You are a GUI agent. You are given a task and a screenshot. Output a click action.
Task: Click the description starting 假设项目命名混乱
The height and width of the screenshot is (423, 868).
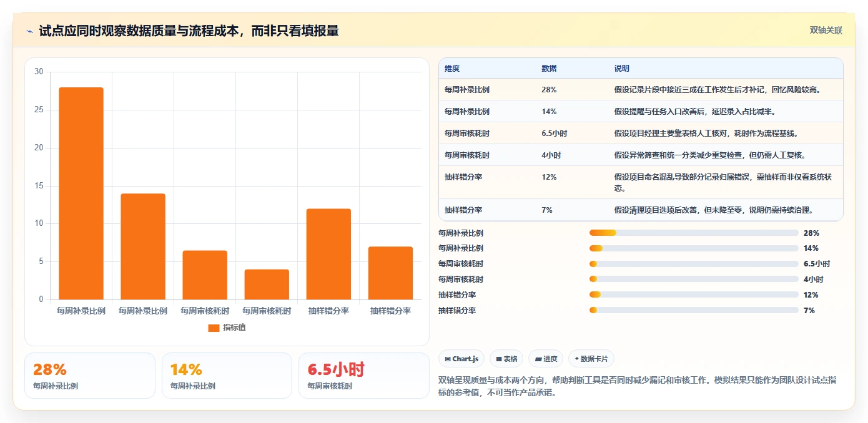pyautogui.click(x=723, y=182)
